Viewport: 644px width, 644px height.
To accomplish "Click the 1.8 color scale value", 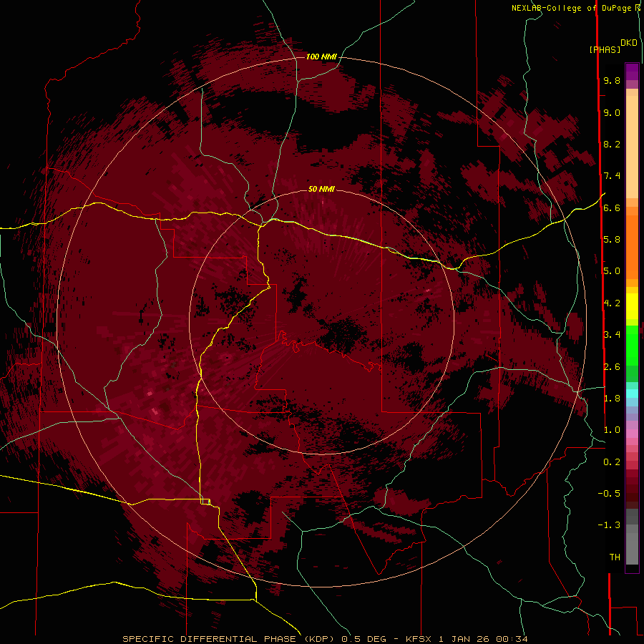I will pos(612,399).
